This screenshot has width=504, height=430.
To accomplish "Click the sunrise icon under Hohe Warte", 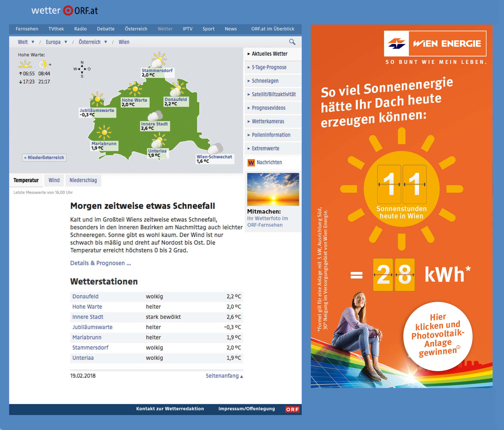I will tap(25, 64).
